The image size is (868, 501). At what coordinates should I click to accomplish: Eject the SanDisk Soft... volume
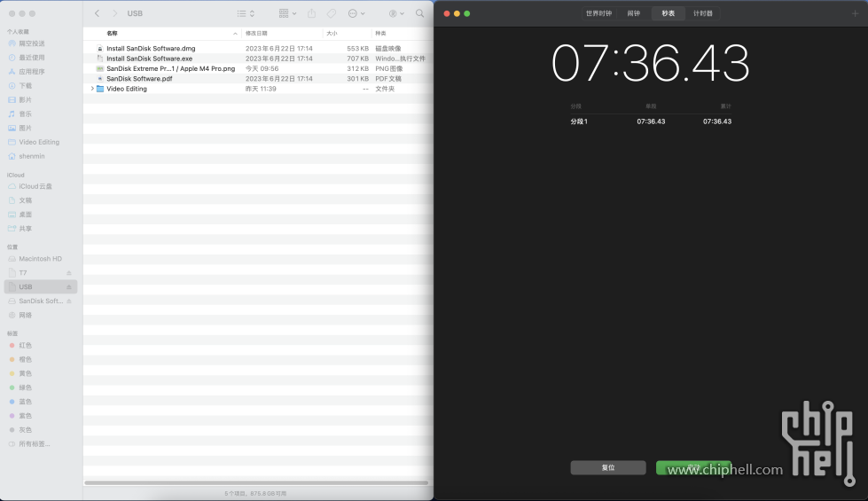pos(69,301)
